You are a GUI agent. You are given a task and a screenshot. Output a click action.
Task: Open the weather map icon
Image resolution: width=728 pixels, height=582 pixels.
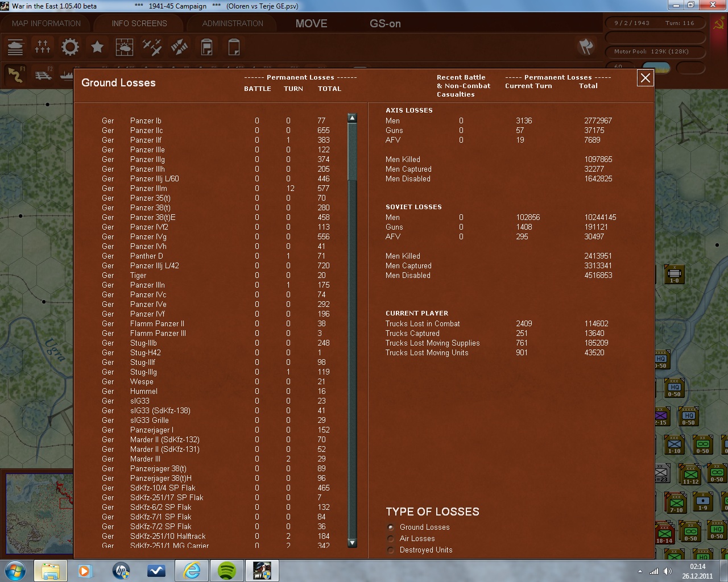click(125, 47)
